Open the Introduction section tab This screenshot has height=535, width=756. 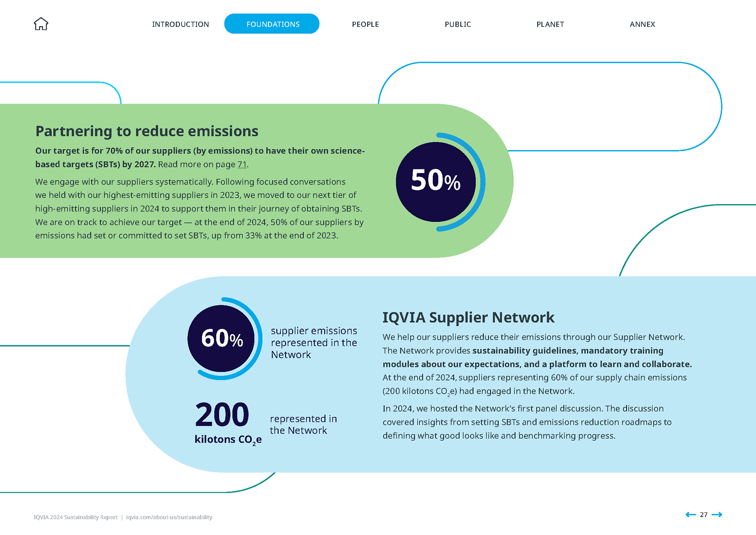tap(180, 24)
